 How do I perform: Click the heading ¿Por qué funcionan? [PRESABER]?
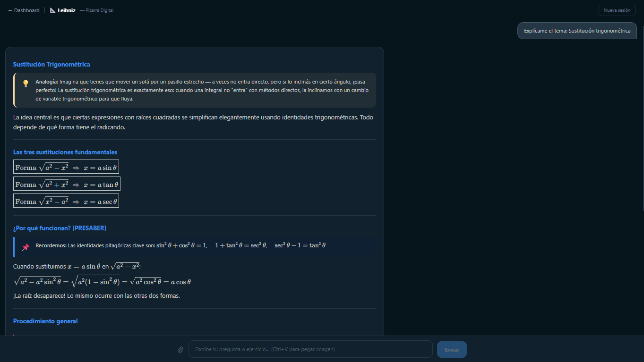click(60, 228)
